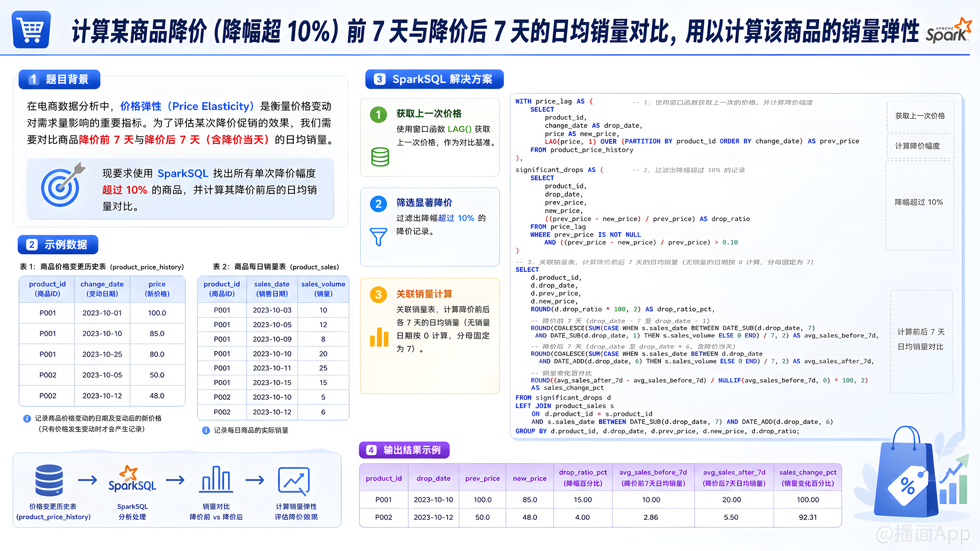
Task: Click sales date 2023-10-03 cell
Action: (272, 310)
